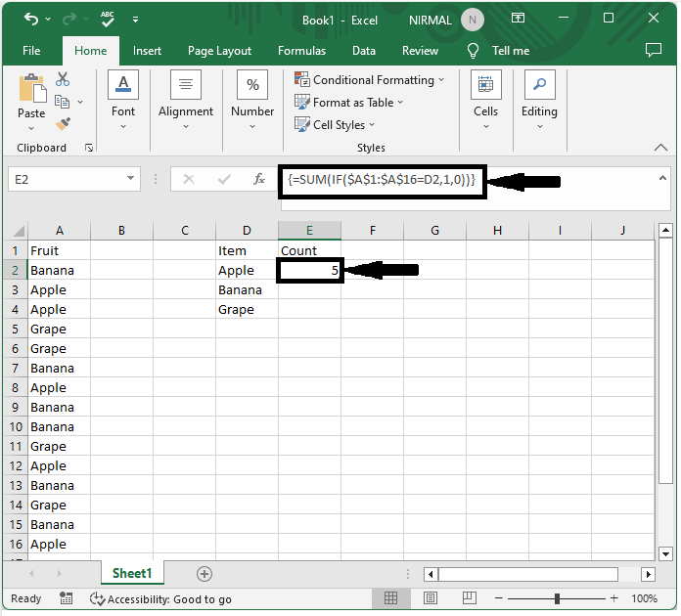Click the Paste clipboard icon
Viewport: 681px width, 616px height.
pos(32,89)
